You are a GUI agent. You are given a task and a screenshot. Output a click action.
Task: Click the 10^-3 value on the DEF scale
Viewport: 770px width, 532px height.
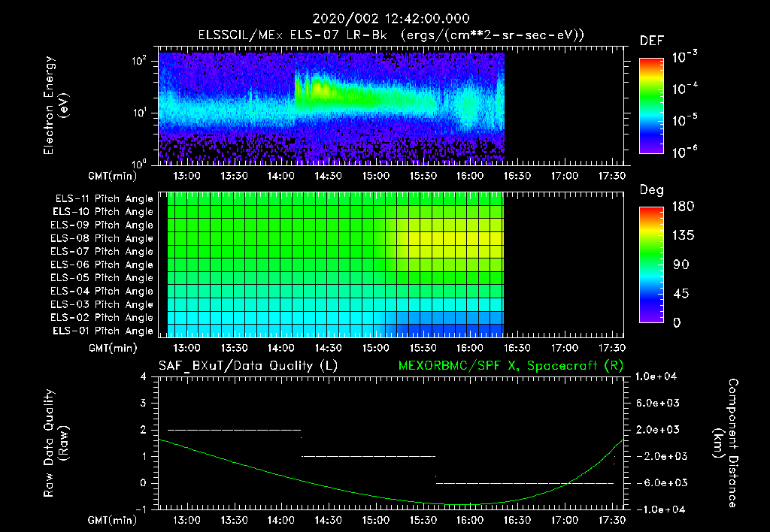click(685, 57)
